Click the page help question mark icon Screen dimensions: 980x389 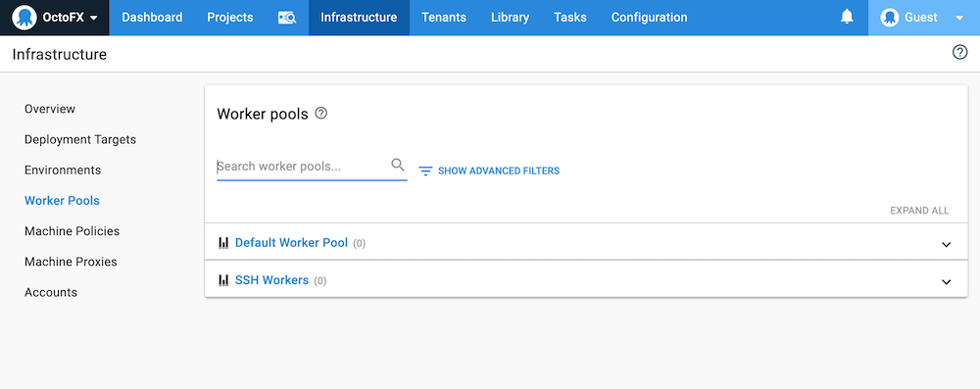(x=959, y=53)
